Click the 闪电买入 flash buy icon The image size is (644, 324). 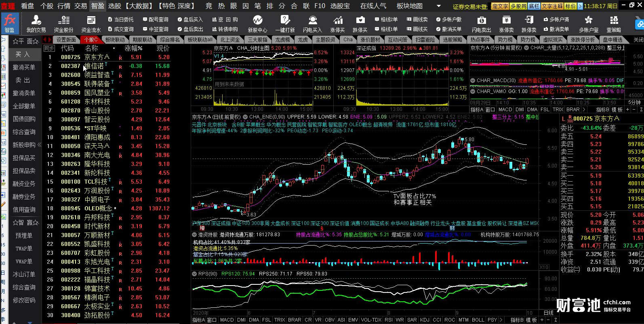[x=312, y=23]
